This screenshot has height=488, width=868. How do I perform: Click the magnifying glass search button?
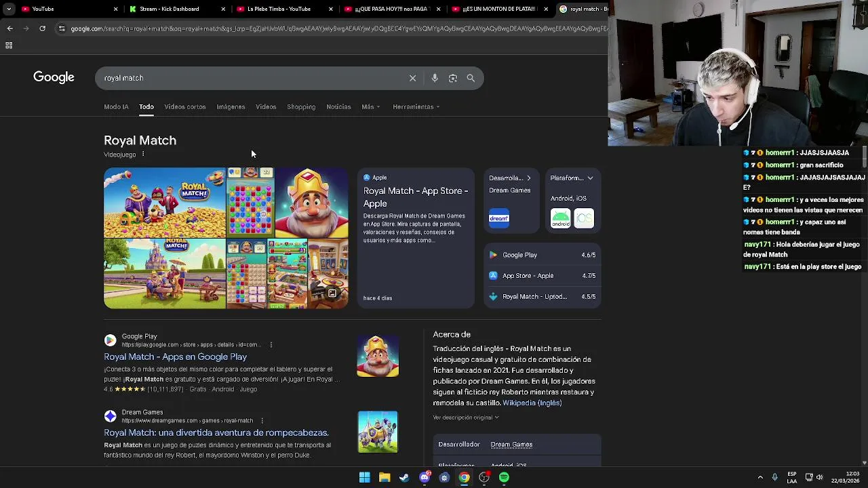(x=471, y=78)
